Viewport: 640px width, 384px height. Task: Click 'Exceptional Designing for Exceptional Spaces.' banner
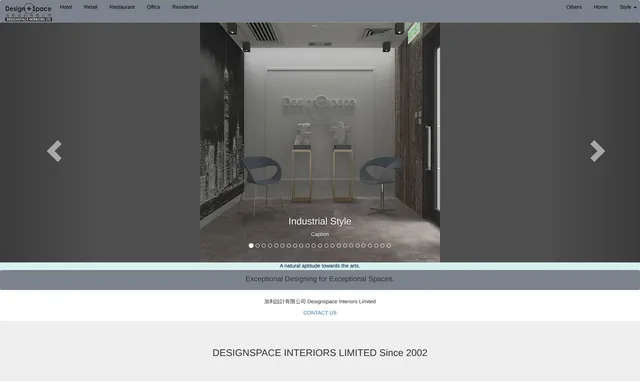click(x=320, y=279)
